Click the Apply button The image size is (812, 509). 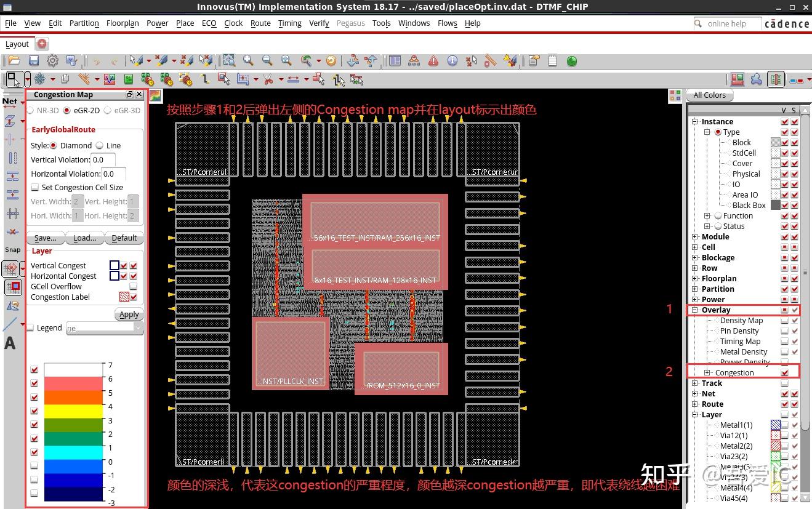coord(129,315)
